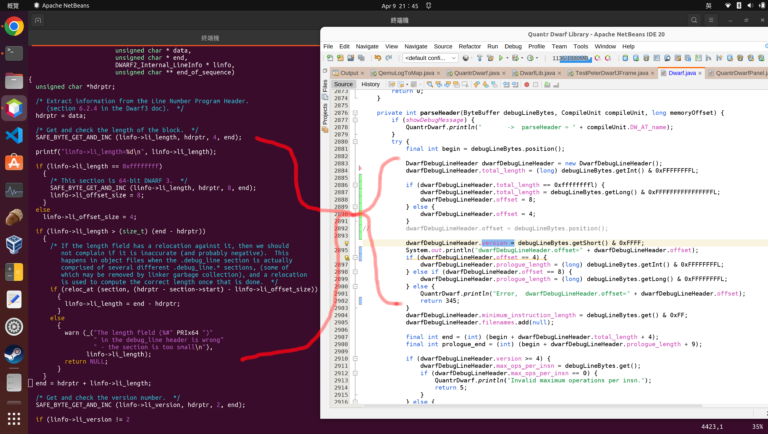Click the Clean and Build icon
Screen dimensions: 768x434
490,58
